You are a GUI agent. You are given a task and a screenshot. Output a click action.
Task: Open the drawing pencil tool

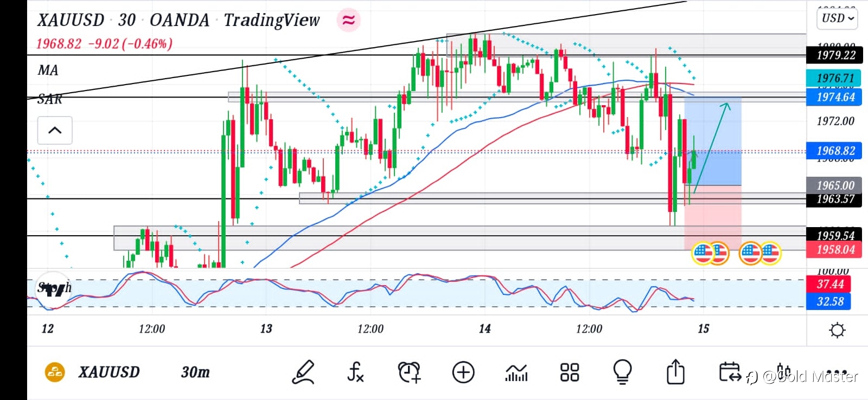[303, 372]
